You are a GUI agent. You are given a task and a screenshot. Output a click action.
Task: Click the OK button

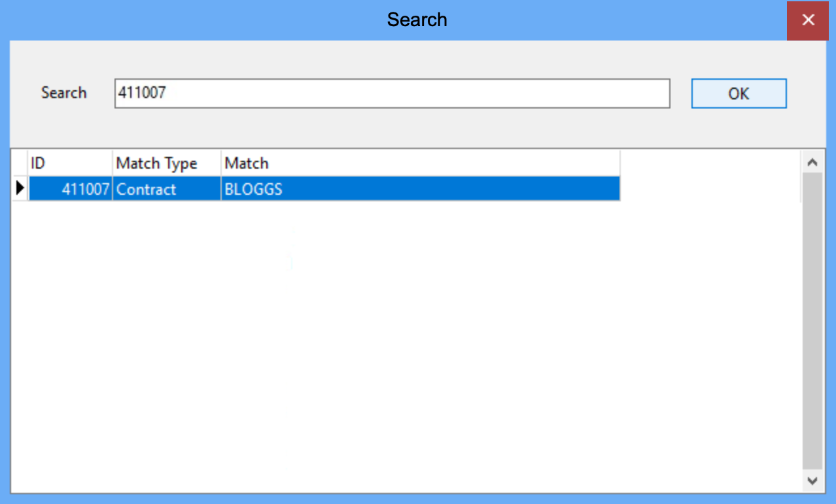(739, 93)
